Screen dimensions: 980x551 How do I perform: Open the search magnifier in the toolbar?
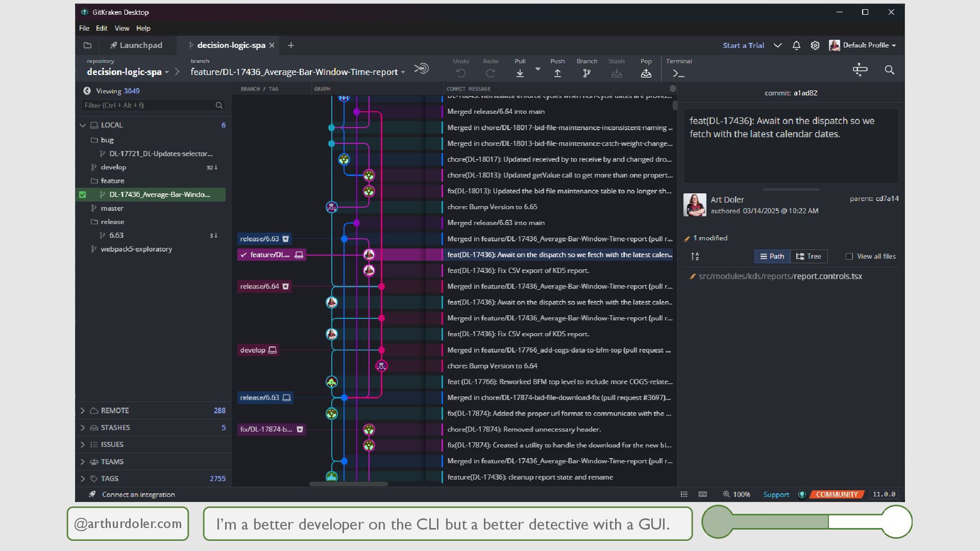pyautogui.click(x=889, y=70)
